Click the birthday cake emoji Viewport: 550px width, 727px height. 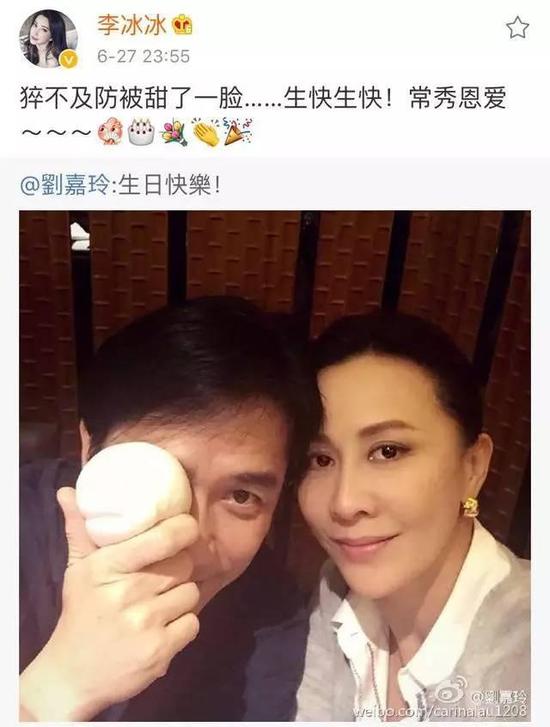click(141, 131)
